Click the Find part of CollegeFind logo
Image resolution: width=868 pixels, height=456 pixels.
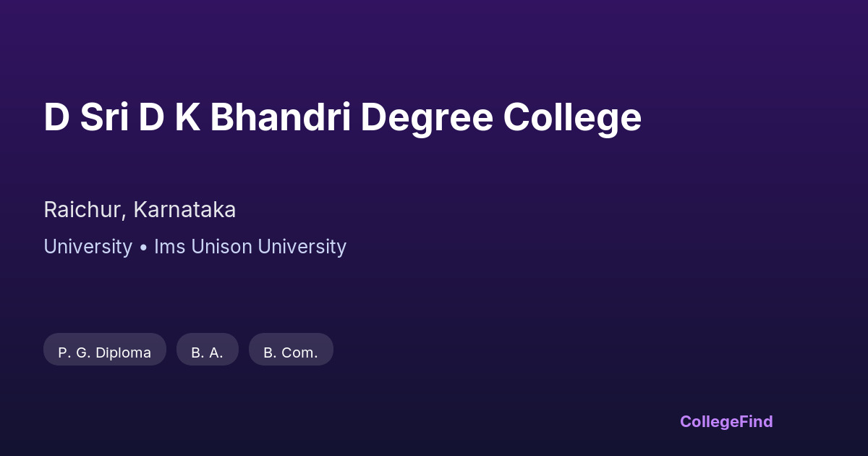point(754,421)
